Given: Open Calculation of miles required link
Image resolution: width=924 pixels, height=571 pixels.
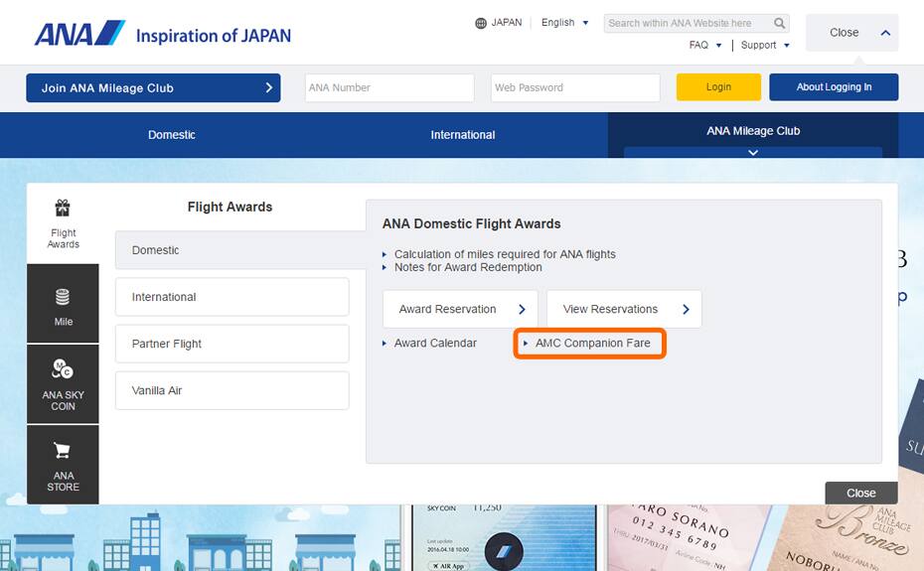Looking at the screenshot, I should pyautogui.click(x=505, y=254).
